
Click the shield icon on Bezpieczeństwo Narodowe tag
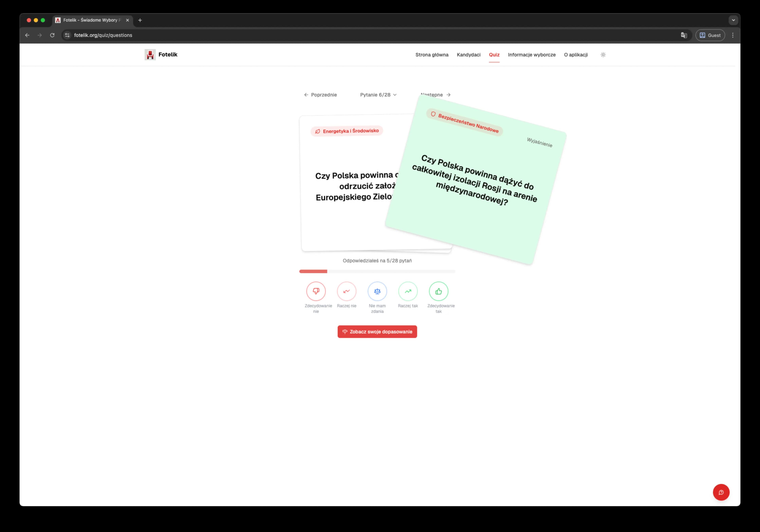tap(433, 114)
